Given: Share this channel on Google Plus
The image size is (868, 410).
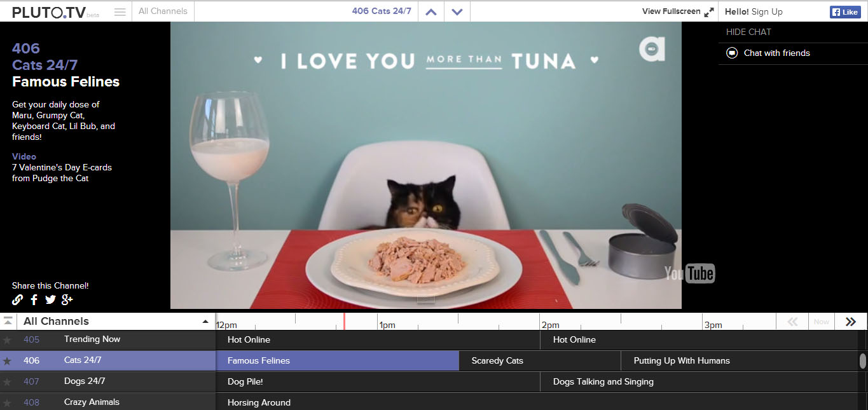Looking at the screenshot, I should (x=67, y=299).
